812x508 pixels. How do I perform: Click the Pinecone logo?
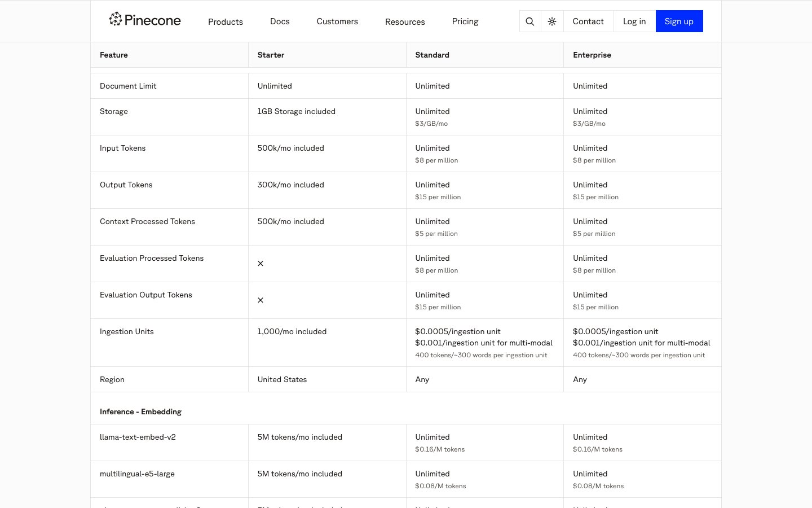point(145,20)
